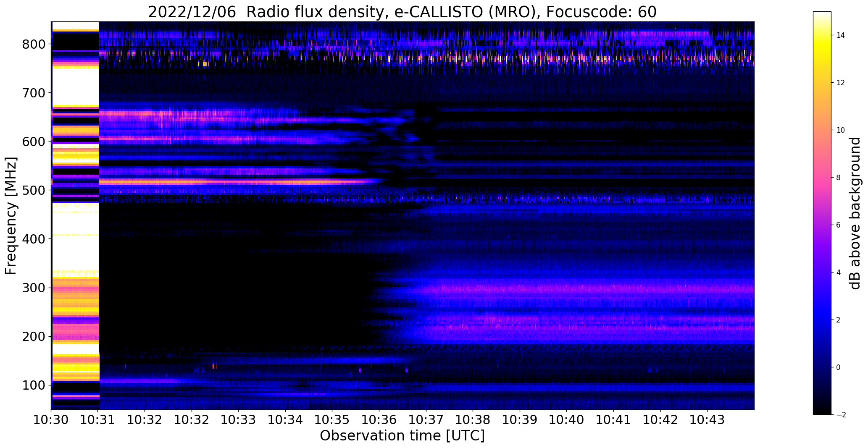Click the 10:33 time tick label
Image resolution: width=868 pixels, height=448 pixels.
239,419
